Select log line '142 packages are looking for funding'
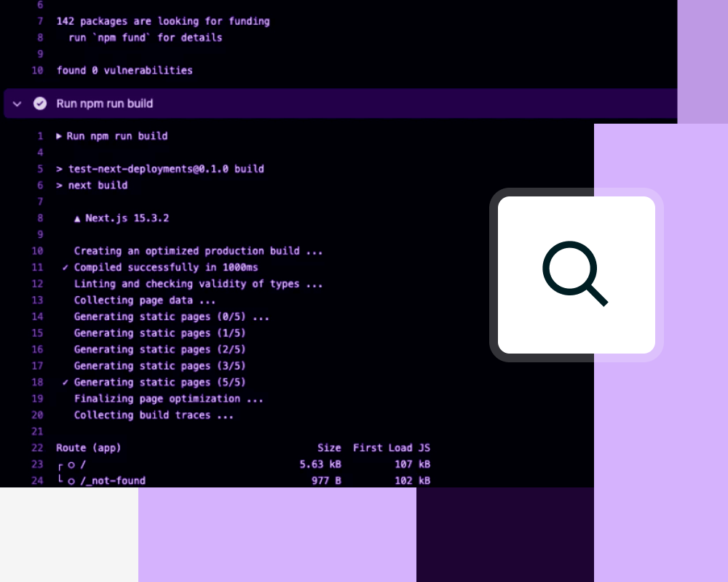The image size is (728, 582). click(163, 21)
